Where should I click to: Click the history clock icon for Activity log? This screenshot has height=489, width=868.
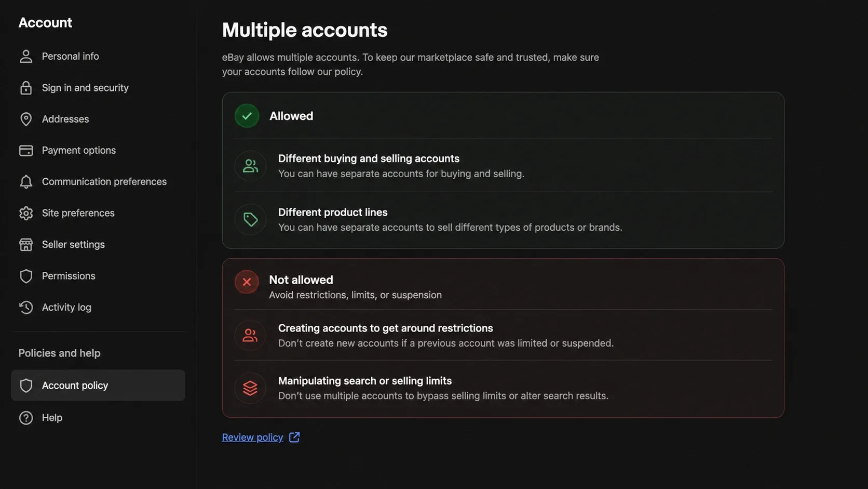pos(26,307)
